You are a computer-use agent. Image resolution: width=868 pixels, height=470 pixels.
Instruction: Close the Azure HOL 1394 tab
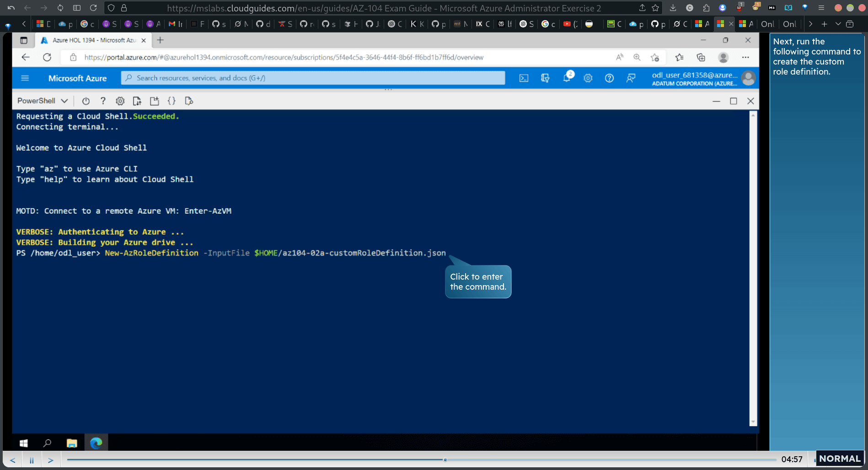coord(144,40)
